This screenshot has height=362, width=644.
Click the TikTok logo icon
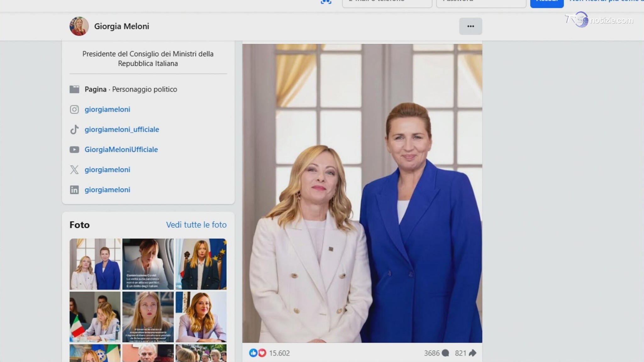(74, 129)
